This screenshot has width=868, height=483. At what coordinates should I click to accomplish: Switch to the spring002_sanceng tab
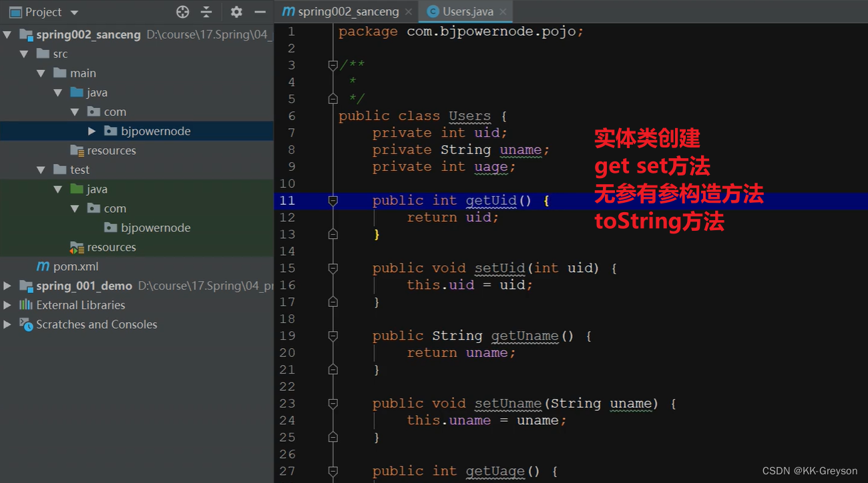348,11
